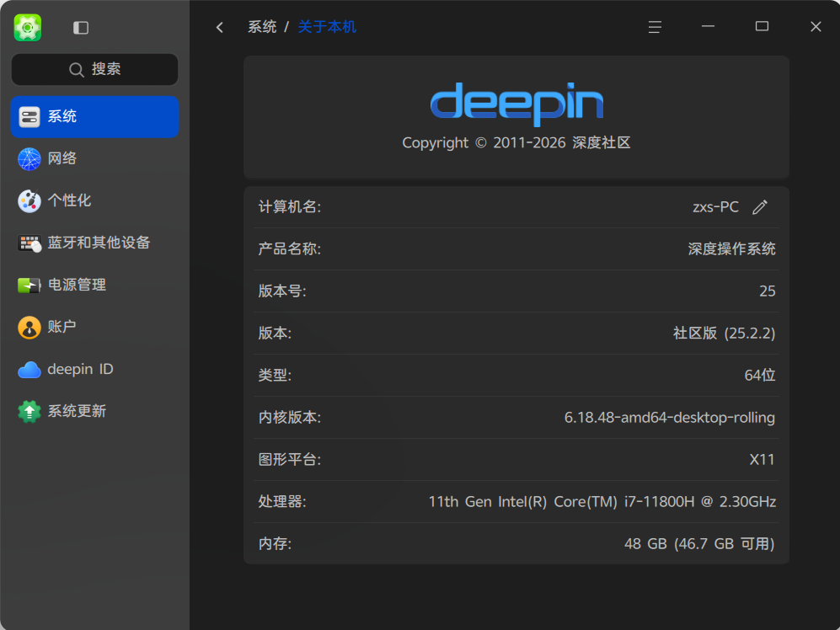Click the computer name value zxs-PC
Image resolution: width=840 pixels, height=630 pixels.
coord(715,207)
